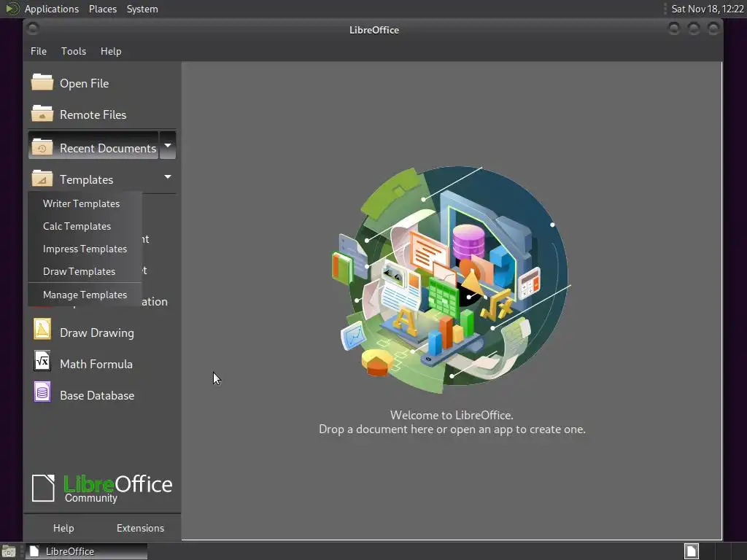Click the Math Formula icon
This screenshot has width=747, height=560.
coord(42,361)
